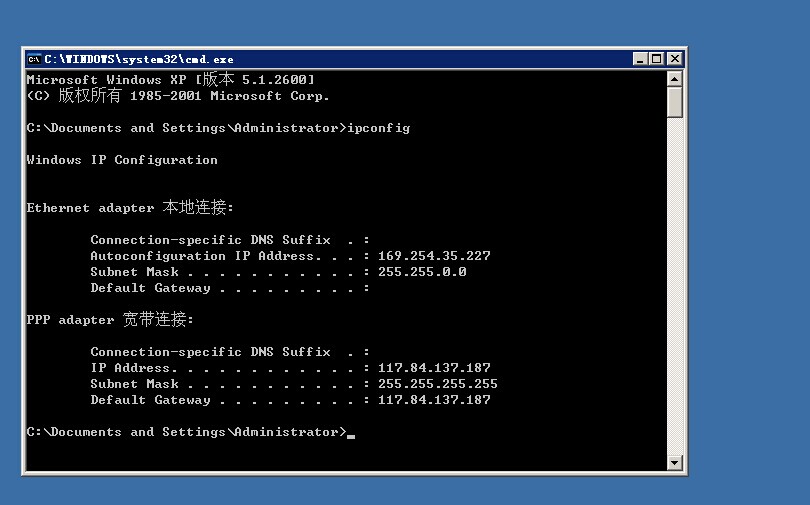Click the typed ipconfig command text
The width and height of the screenshot is (810, 505).
click(x=379, y=128)
